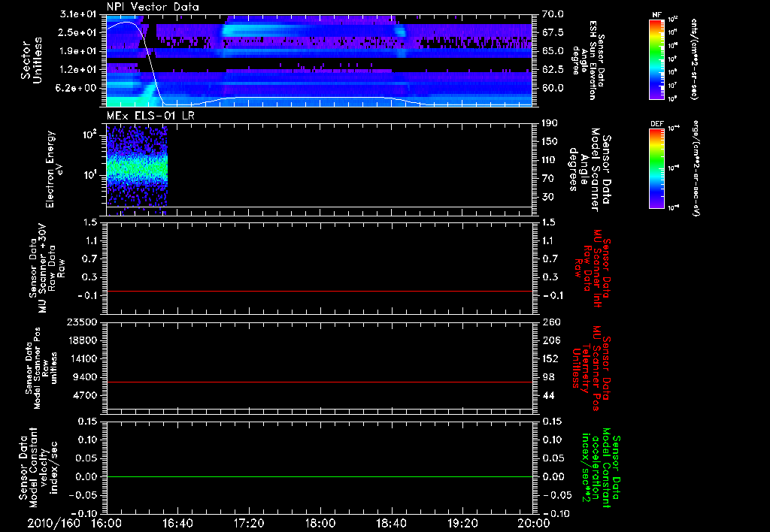770x532 pixels.
Task: Click the 70.0 elevation angle tick
Action: click(553, 14)
